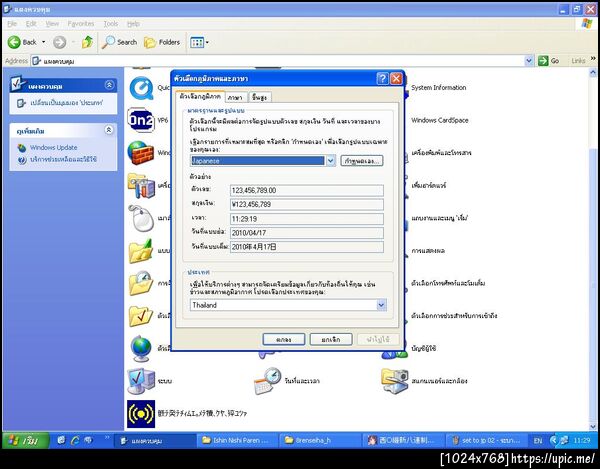The height and width of the screenshot is (469, 600).
Task: Open the Fonts folder icon
Action: [141, 251]
